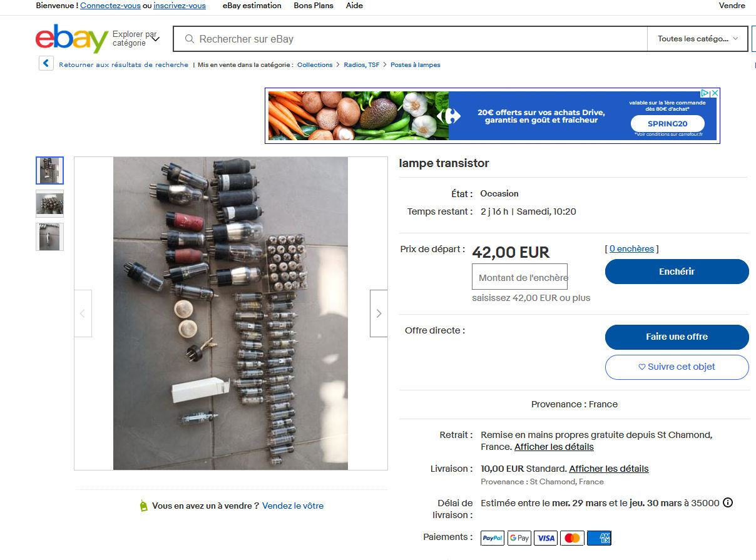Viewport: 756px width, 560px height.
Task: Show the next product image arrow
Action: point(379,313)
